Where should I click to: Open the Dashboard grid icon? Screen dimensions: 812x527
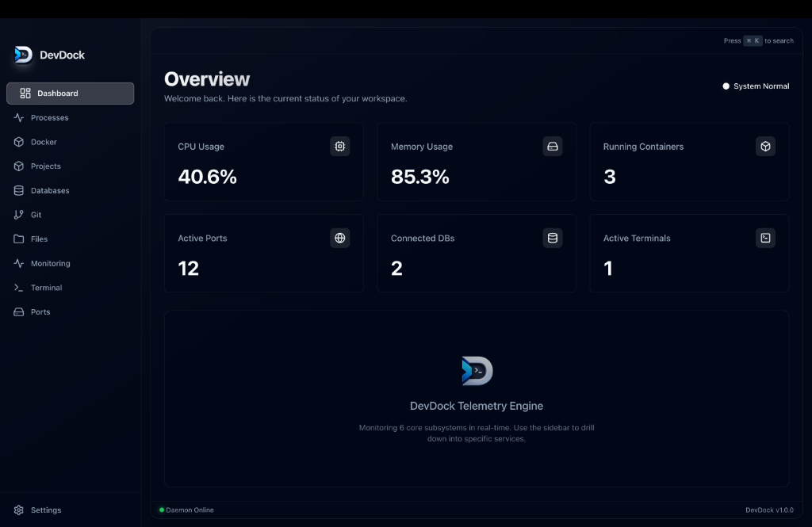coord(25,94)
